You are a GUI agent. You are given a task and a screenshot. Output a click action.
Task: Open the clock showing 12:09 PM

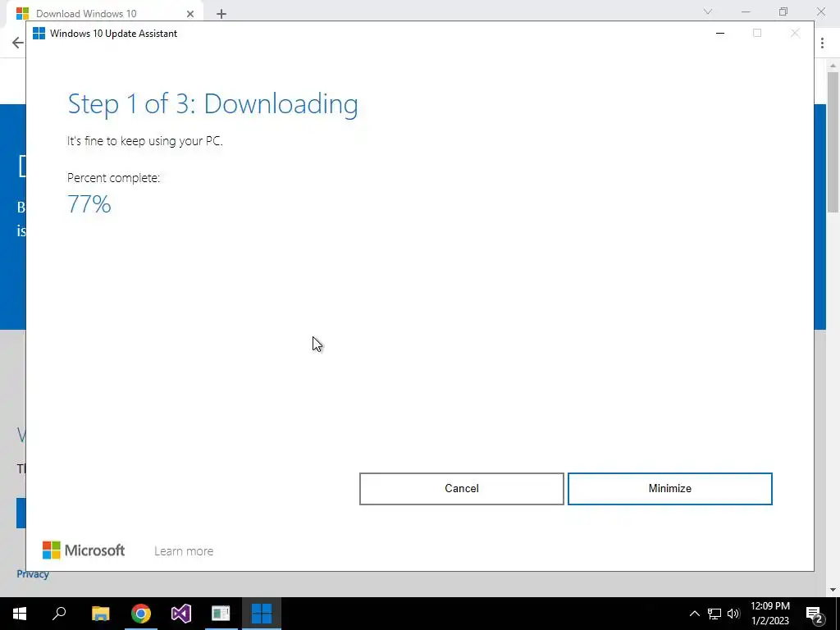pos(770,614)
